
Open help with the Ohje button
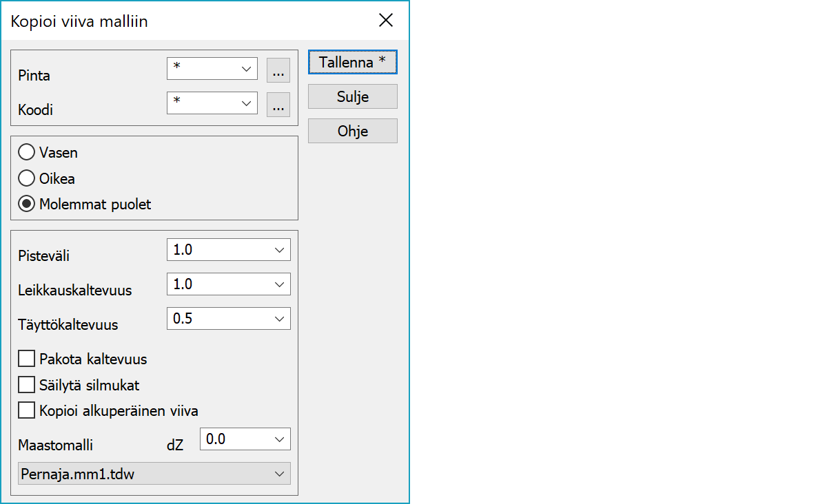point(352,131)
